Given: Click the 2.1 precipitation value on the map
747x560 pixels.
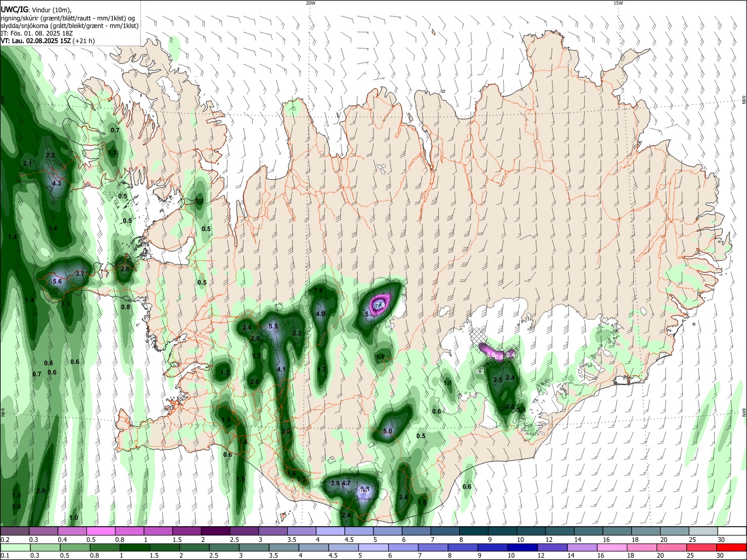Looking at the screenshot, I should point(27,164).
